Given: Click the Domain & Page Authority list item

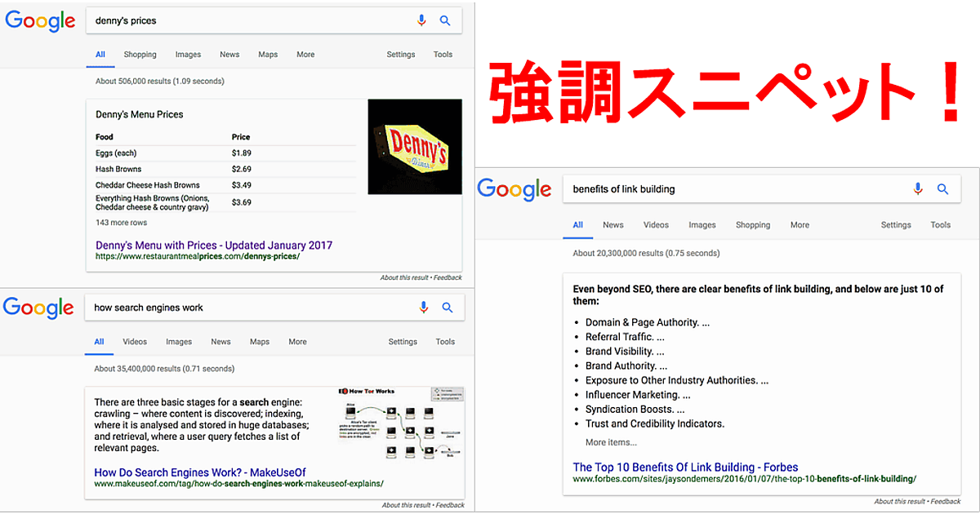Looking at the screenshot, I should 648,322.
